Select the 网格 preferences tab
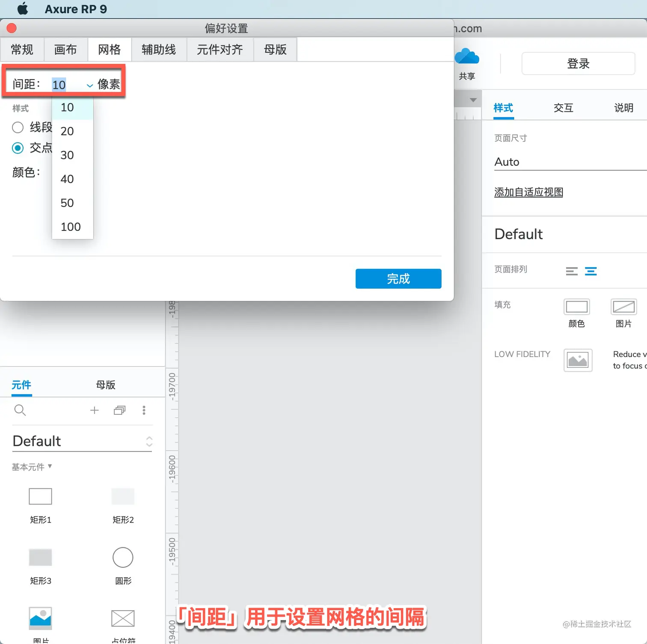This screenshot has width=647, height=644. [x=110, y=50]
